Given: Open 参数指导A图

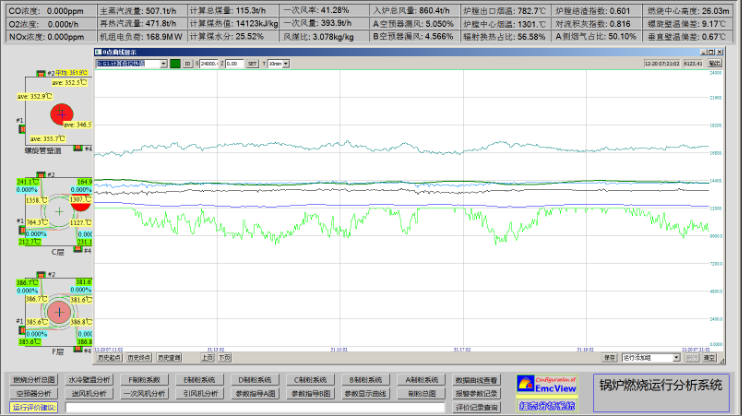Looking at the screenshot, I should point(255,393).
